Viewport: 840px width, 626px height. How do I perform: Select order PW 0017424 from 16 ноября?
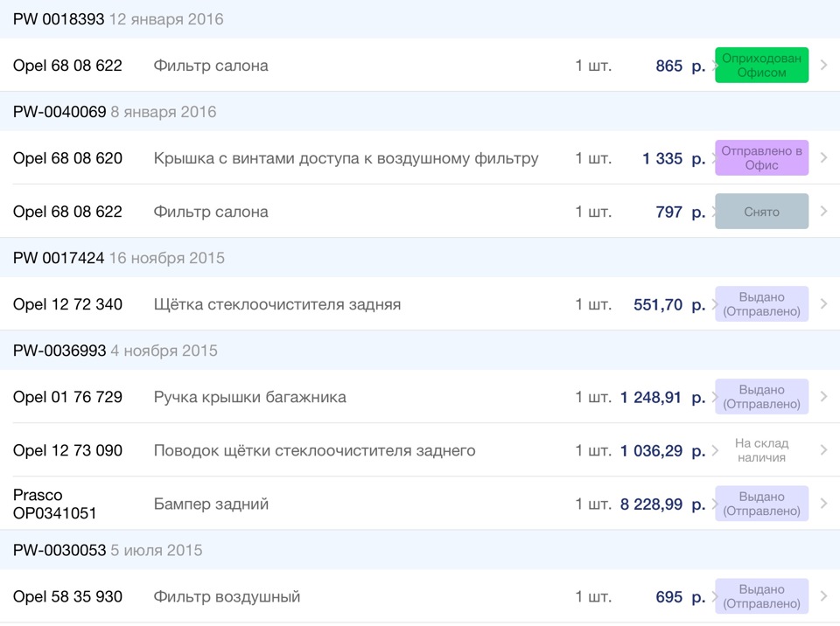[x=59, y=258]
